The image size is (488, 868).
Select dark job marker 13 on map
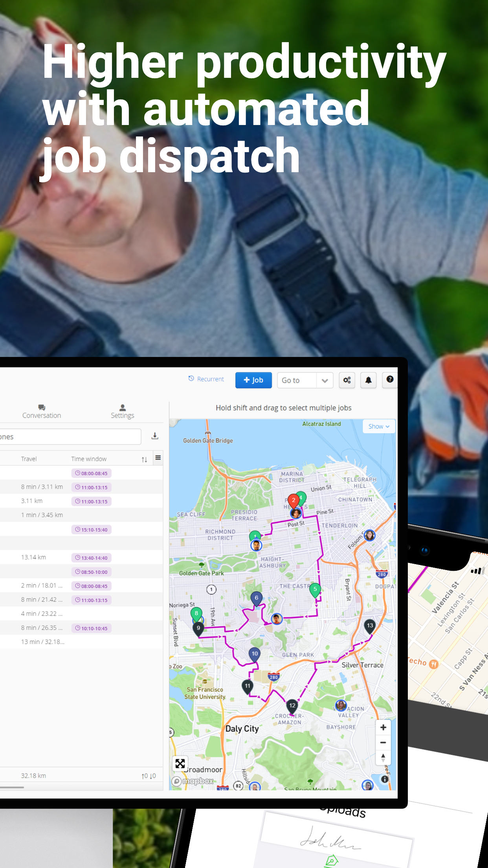point(370,626)
